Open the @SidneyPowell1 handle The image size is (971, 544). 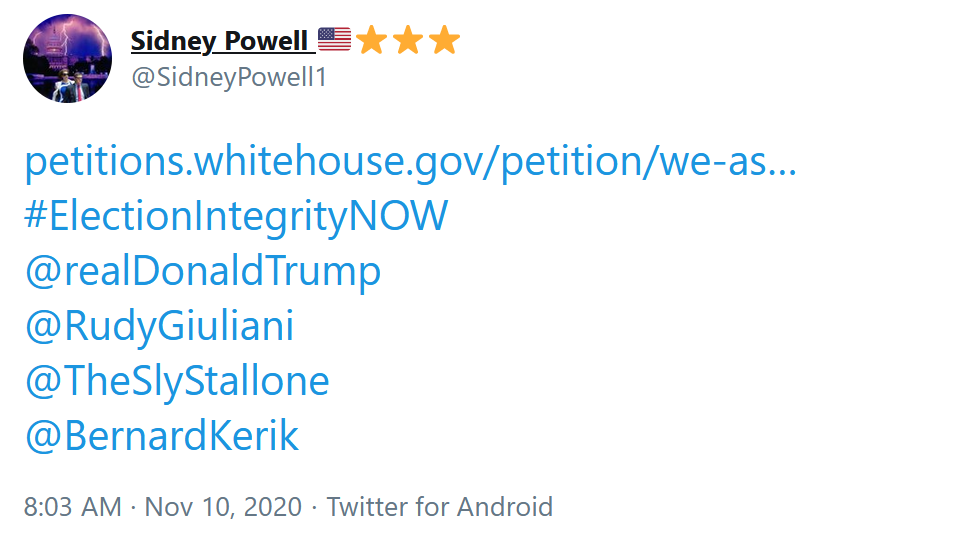(229, 77)
